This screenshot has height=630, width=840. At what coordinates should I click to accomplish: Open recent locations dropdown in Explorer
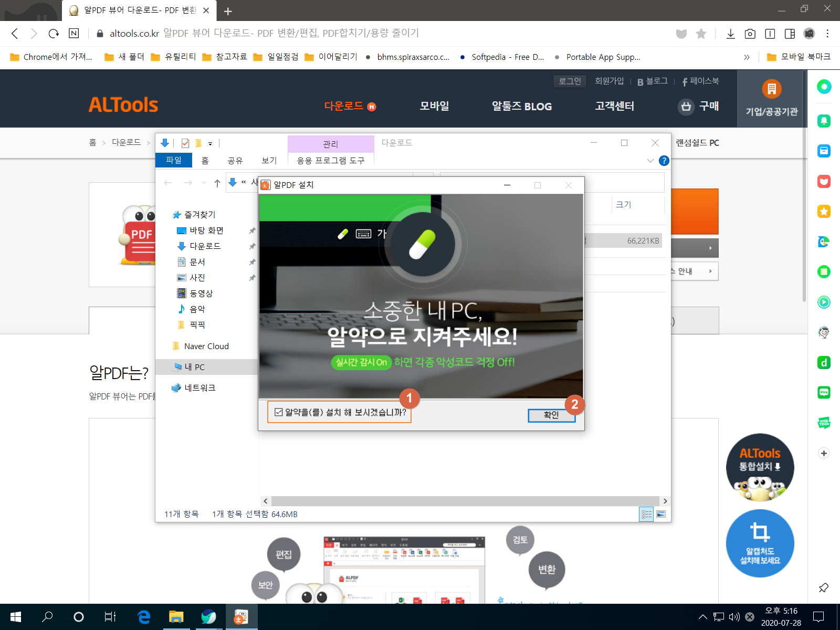(204, 183)
